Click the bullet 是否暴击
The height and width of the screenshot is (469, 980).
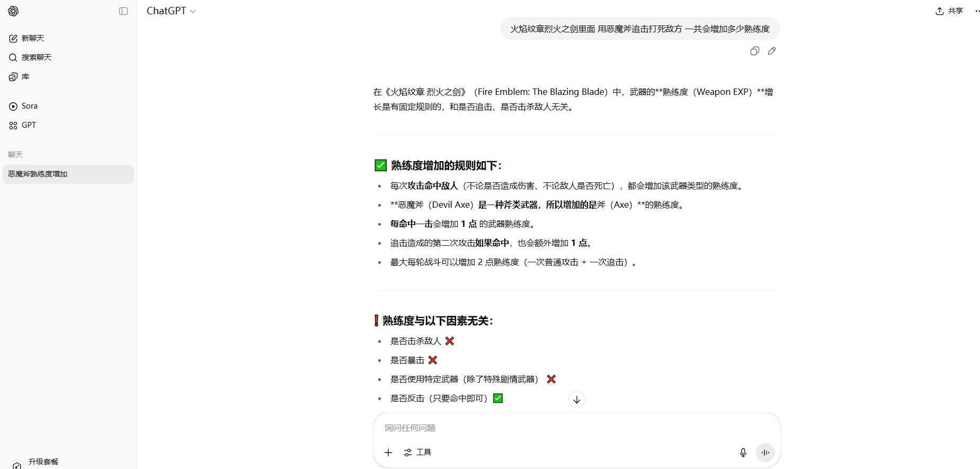414,360
